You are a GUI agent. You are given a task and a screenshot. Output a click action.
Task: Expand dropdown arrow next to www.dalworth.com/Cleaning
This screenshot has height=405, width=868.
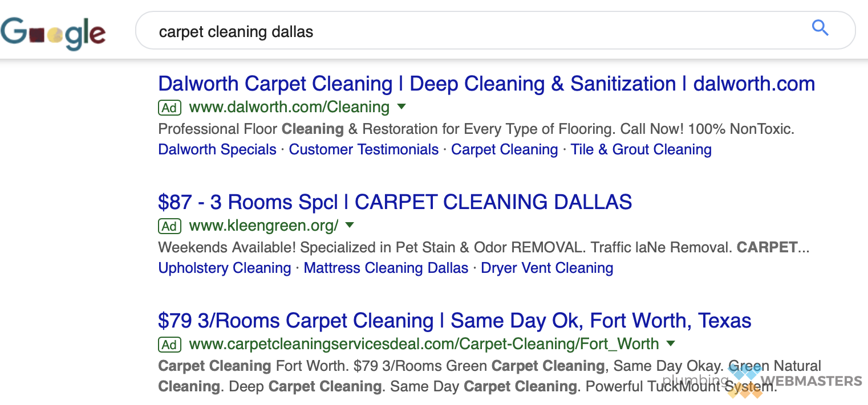tap(401, 107)
